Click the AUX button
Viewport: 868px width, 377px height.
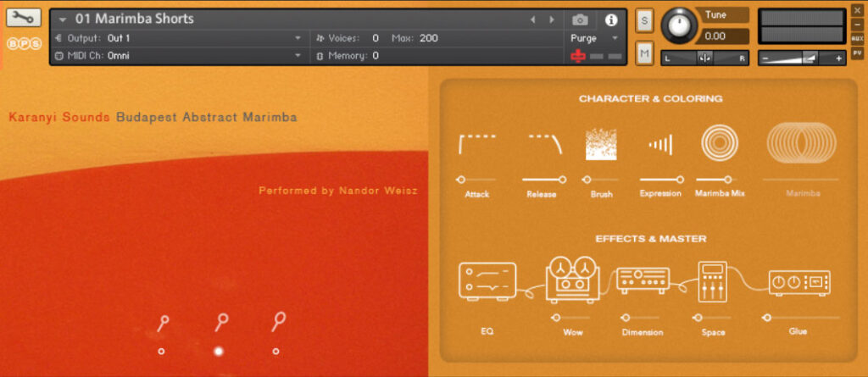click(x=857, y=38)
